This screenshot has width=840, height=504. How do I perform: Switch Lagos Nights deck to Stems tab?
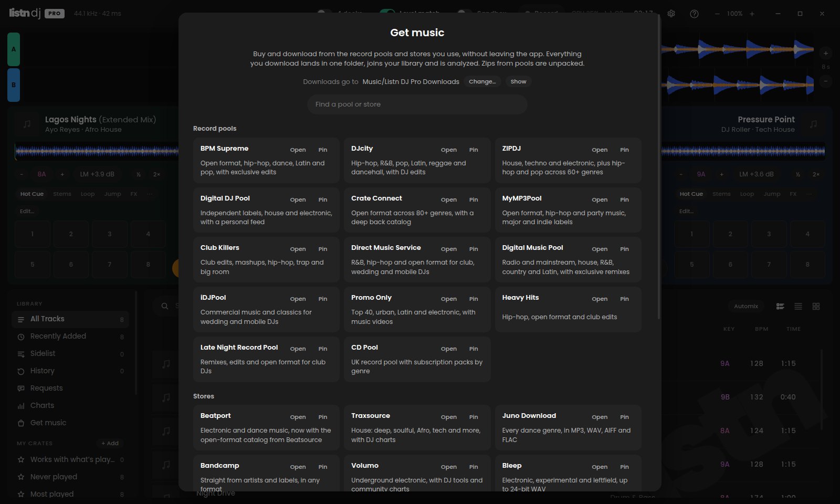coord(62,194)
